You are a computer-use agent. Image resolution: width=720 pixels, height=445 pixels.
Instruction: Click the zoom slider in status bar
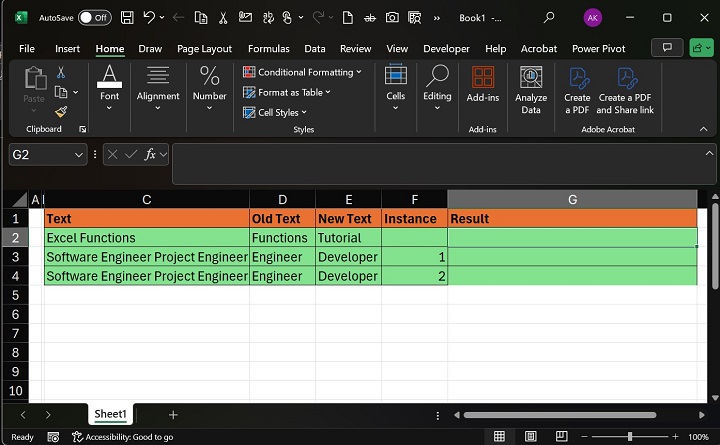coord(630,437)
